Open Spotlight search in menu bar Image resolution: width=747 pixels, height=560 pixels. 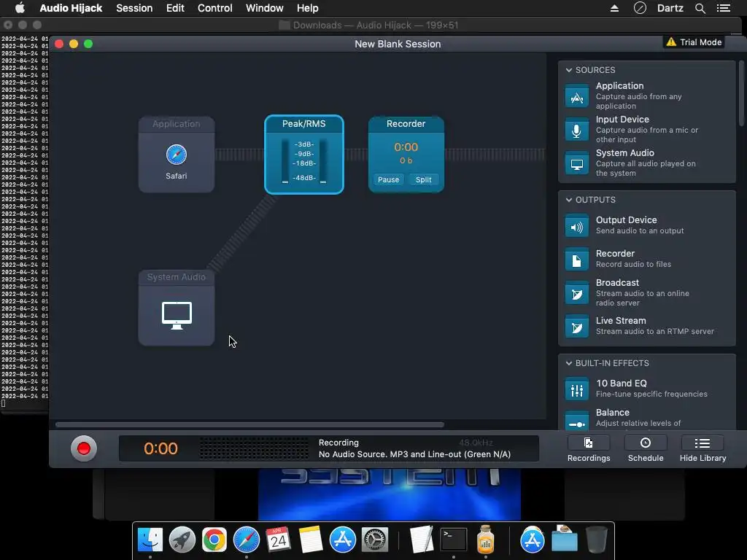pyautogui.click(x=700, y=8)
